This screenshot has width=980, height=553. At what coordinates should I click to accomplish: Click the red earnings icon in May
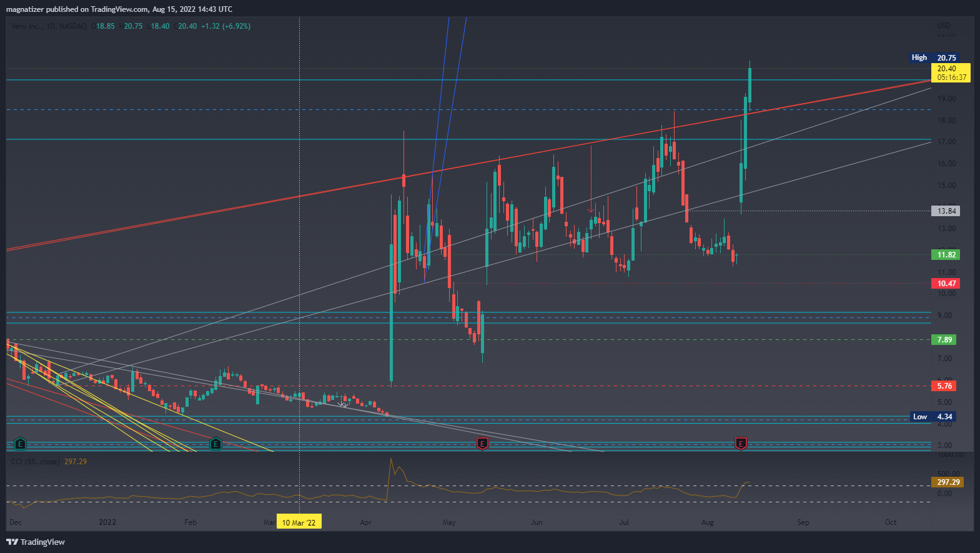482,444
